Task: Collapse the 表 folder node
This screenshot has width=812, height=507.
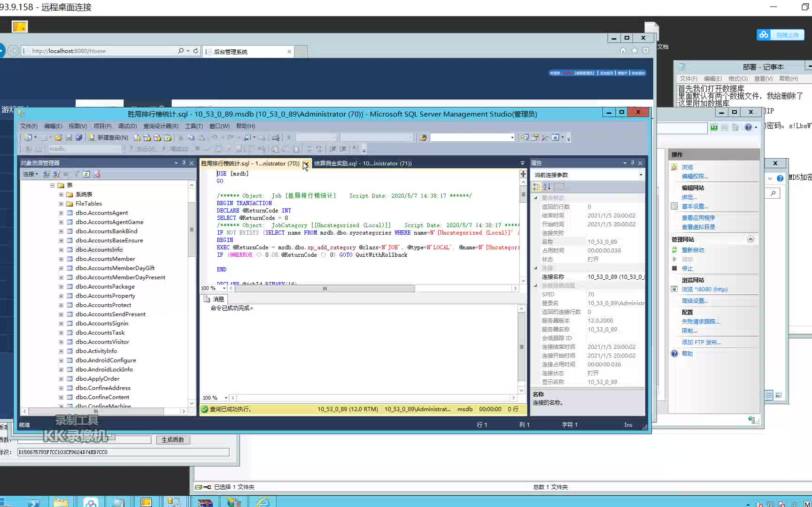Action: pos(52,185)
